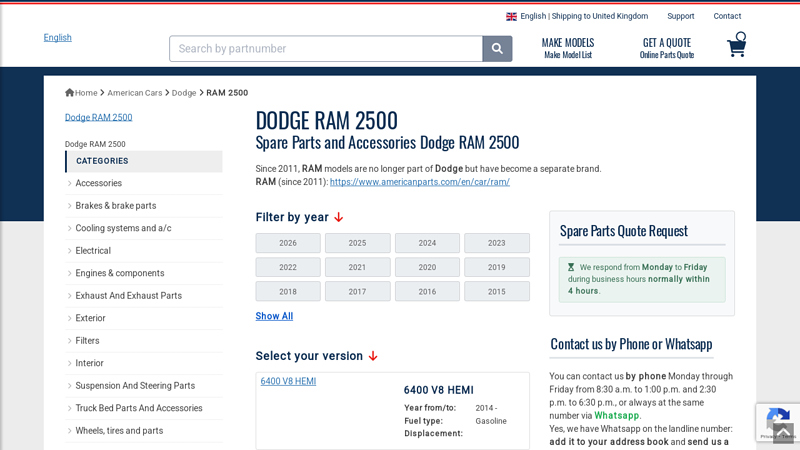Click the reCAPTCHA badge
Image resolution: width=800 pixels, height=450 pixels.
coord(778,422)
